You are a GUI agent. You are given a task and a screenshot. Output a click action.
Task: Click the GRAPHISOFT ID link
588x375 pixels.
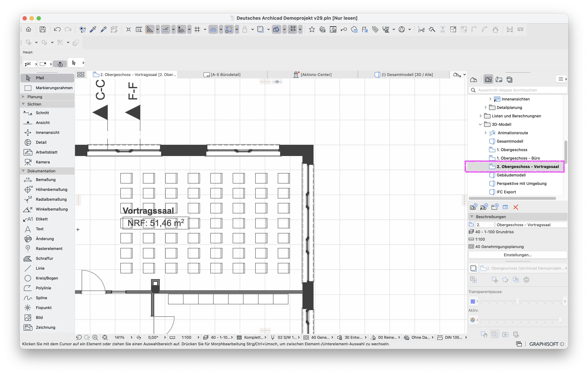(x=546, y=344)
